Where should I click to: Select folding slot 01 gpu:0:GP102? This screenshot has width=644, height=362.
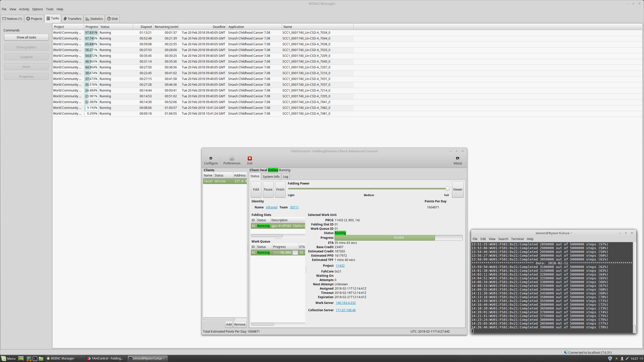click(x=278, y=226)
